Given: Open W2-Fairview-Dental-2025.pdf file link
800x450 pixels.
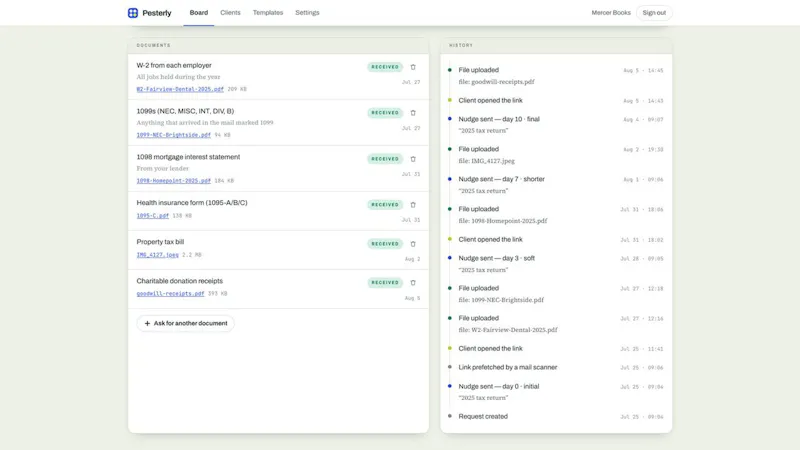Looking at the screenshot, I should 180,89.
